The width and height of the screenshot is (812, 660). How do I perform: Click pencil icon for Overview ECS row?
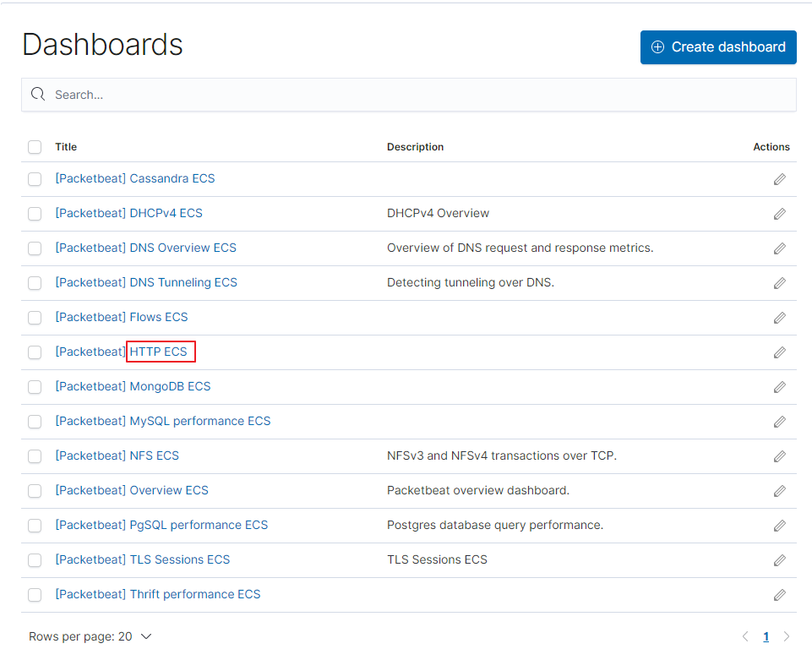click(x=779, y=491)
